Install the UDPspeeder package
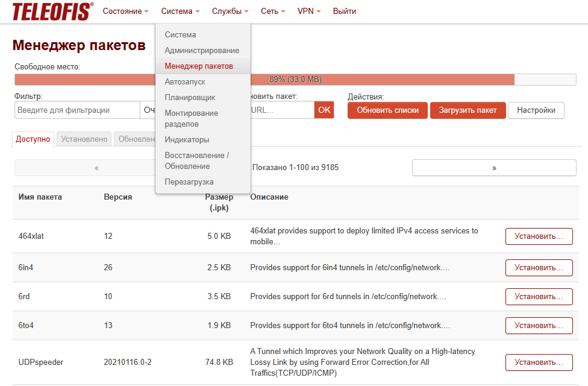Screen dimensions: 588x386 tap(539, 362)
